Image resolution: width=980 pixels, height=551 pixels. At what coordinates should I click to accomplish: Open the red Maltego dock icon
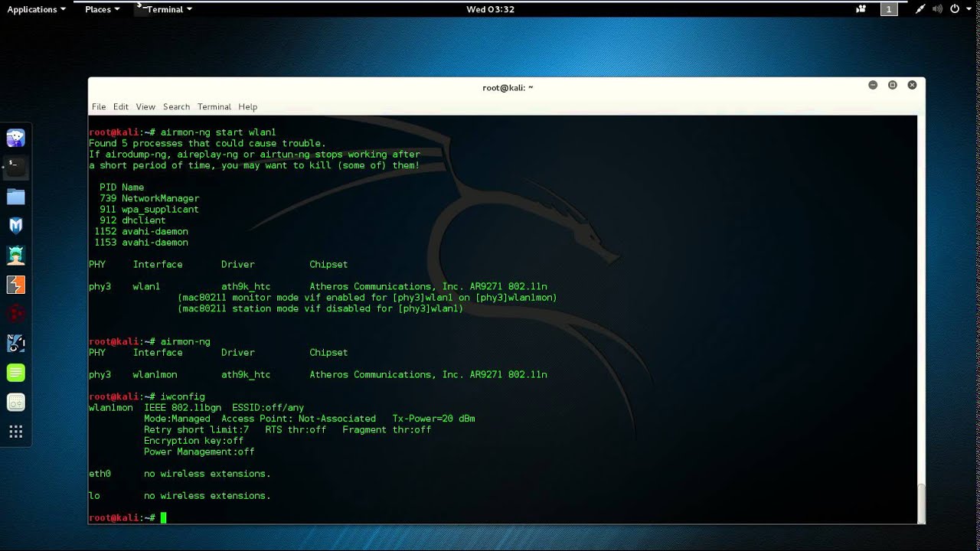point(16,314)
